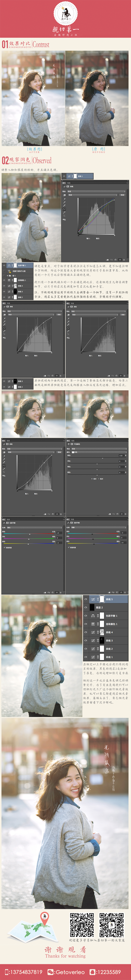This screenshot has width=131, height=980.
Task: Click selective color icon on 选取颜色 1 layer
Action: point(93,624)
